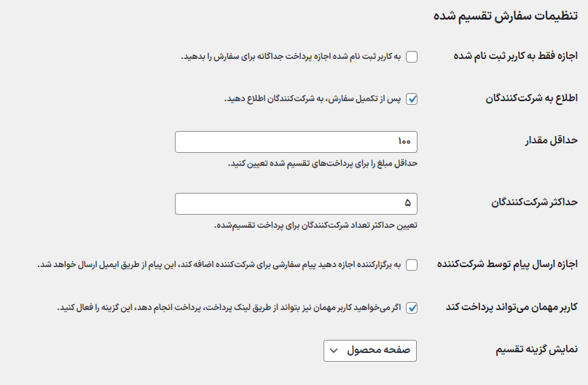The width and height of the screenshot is (588, 385).
Task: Click the help text 'حداقل مبلغ را برای پرداخت‌های تقسیم شده'
Action: click(x=323, y=163)
